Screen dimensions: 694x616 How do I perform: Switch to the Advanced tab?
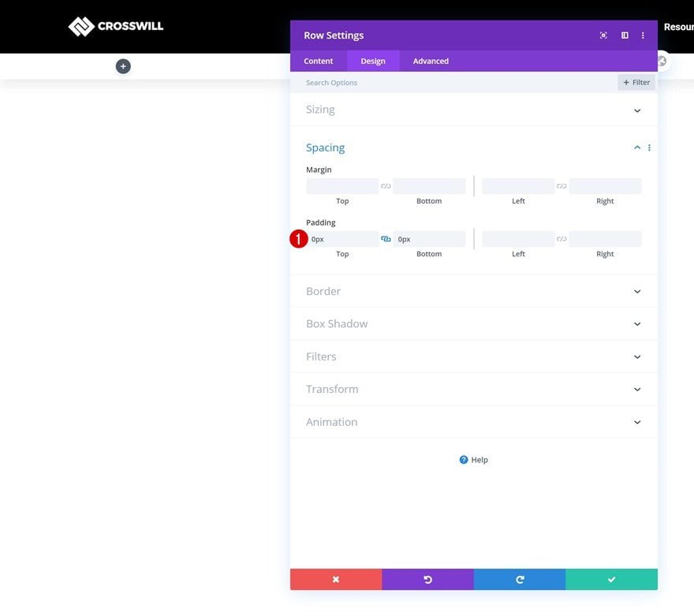coord(431,61)
